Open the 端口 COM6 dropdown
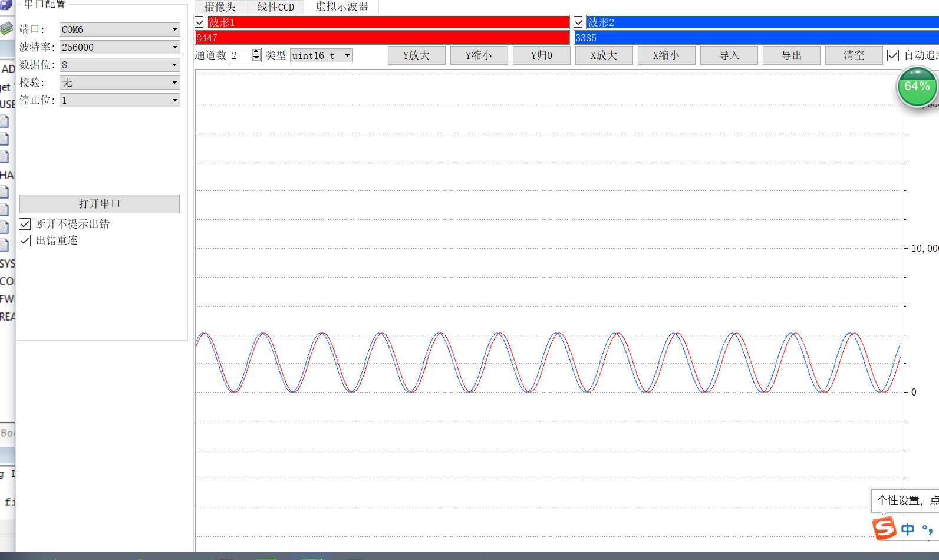This screenshot has height=560, width=939. pos(120,29)
